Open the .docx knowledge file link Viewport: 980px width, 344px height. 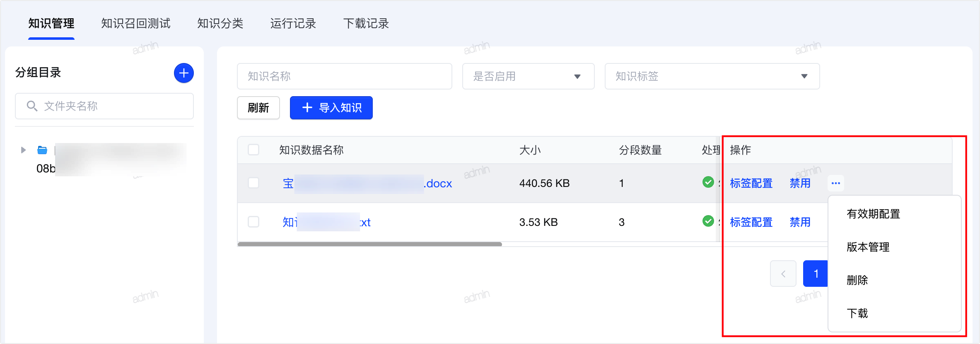[367, 183]
